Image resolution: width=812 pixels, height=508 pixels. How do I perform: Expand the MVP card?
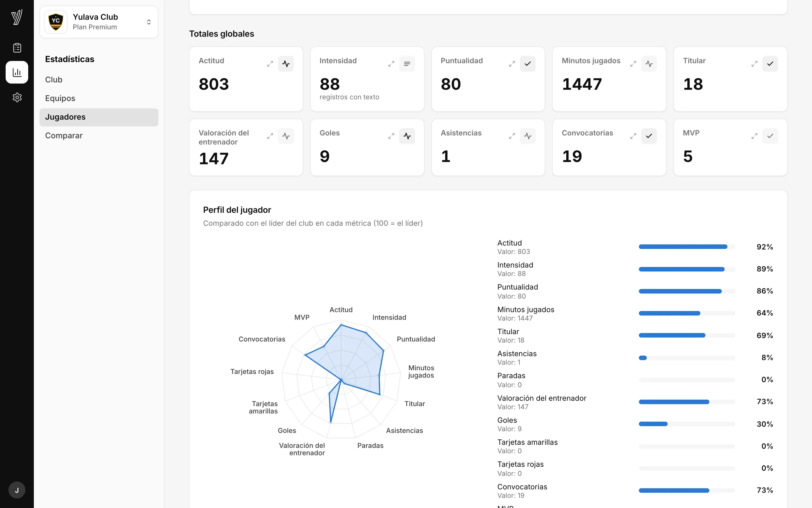754,136
